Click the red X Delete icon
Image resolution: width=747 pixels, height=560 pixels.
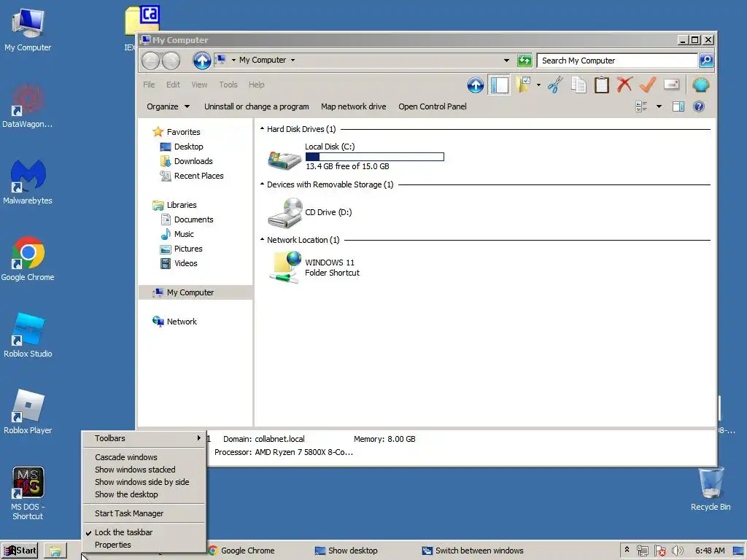(624, 85)
